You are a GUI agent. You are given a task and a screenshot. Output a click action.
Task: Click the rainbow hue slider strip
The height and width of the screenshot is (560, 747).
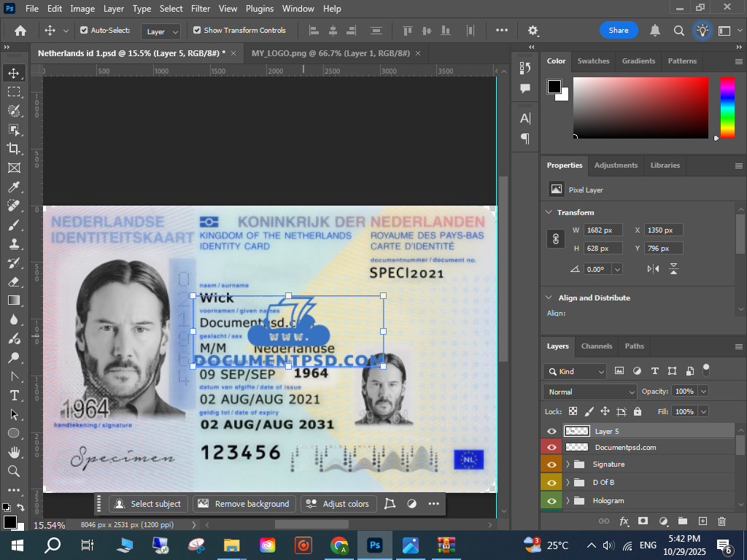point(727,107)
